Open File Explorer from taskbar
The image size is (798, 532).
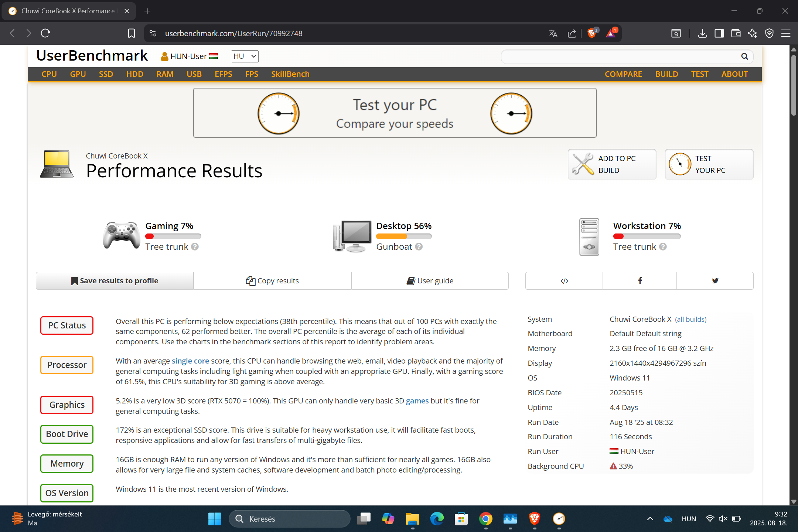pos(412,519)
